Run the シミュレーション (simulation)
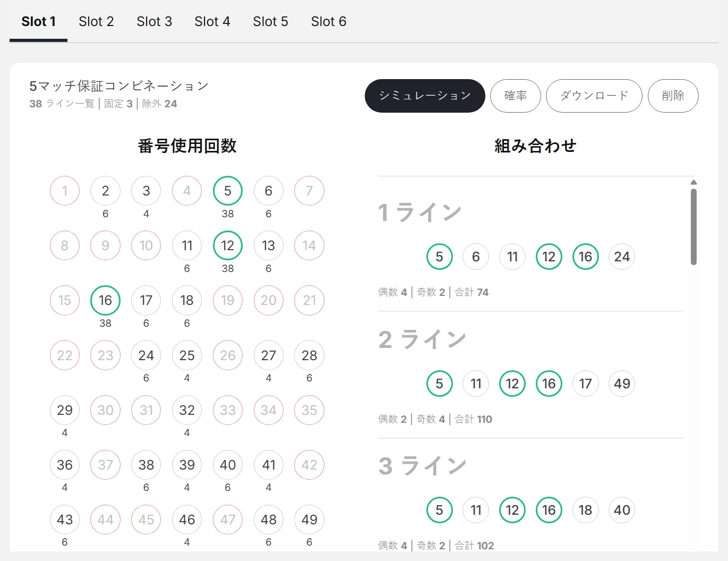 (424, 96)
